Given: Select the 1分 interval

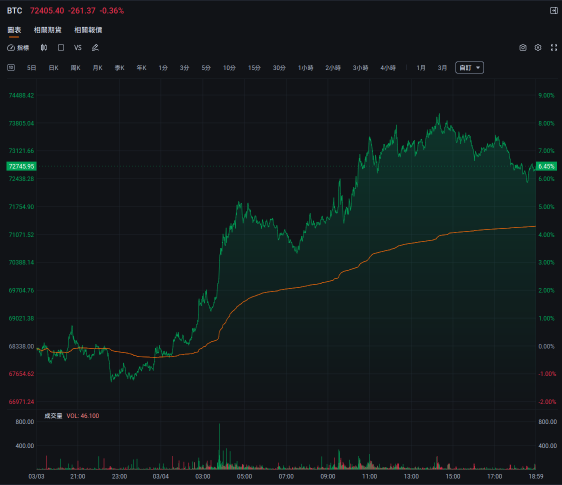Looking at the screenshot, I should point(163,68).
